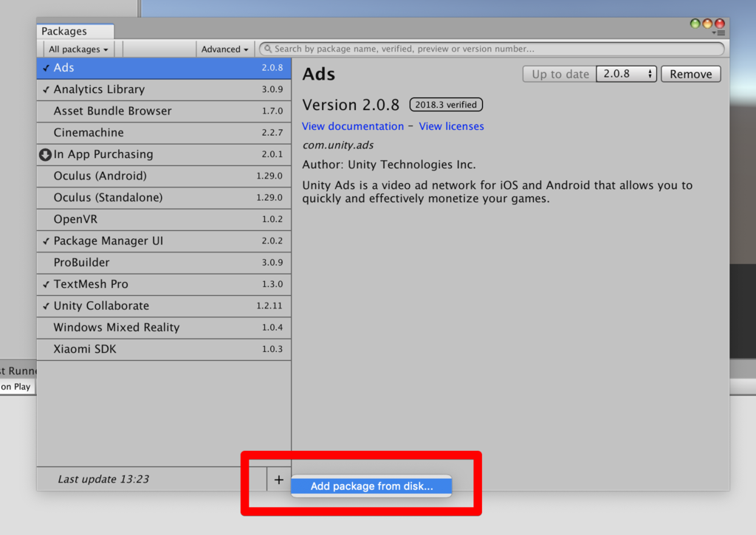Image resolution: width=756 pixels, height=535 pixels.
Task: Select the TextMesh Pro package
Action: coord(164,284)
